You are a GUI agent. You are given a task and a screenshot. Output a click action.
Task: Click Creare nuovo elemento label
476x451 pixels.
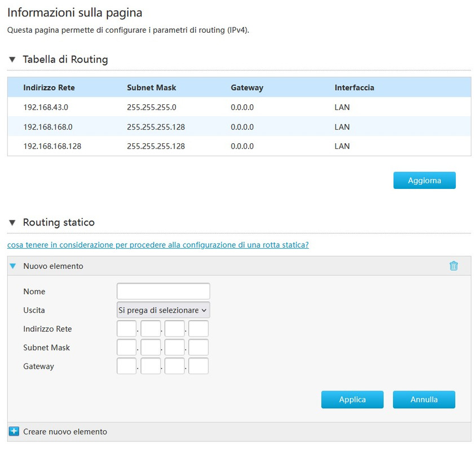(65, 432)
